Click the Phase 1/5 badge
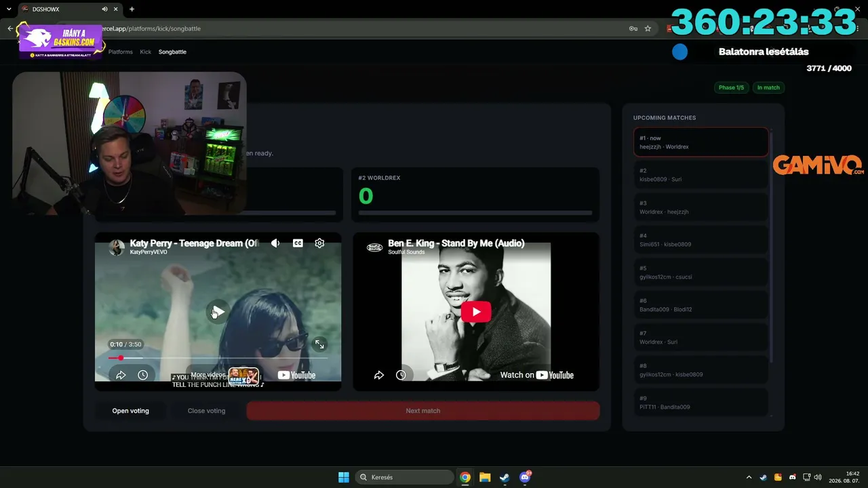The width and height of the screenshot is (868, 488). coord(731,87)
